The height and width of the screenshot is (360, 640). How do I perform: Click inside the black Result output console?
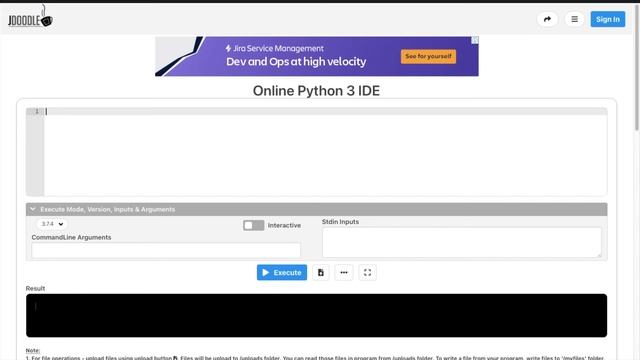[x=316, y=316]
